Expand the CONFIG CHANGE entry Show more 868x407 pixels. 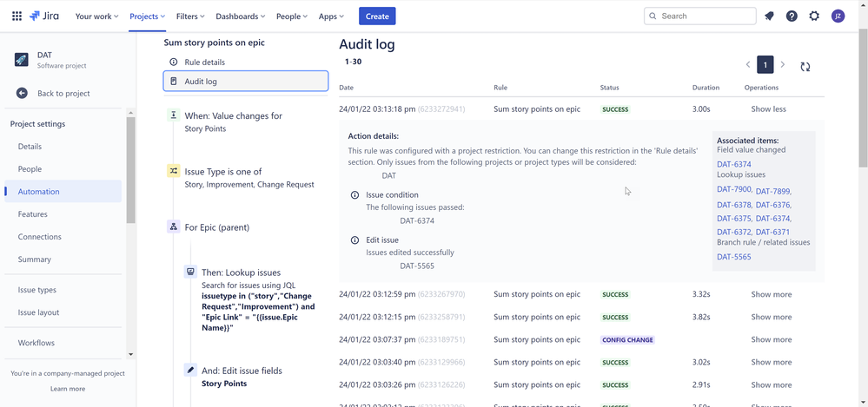point(772,339)
